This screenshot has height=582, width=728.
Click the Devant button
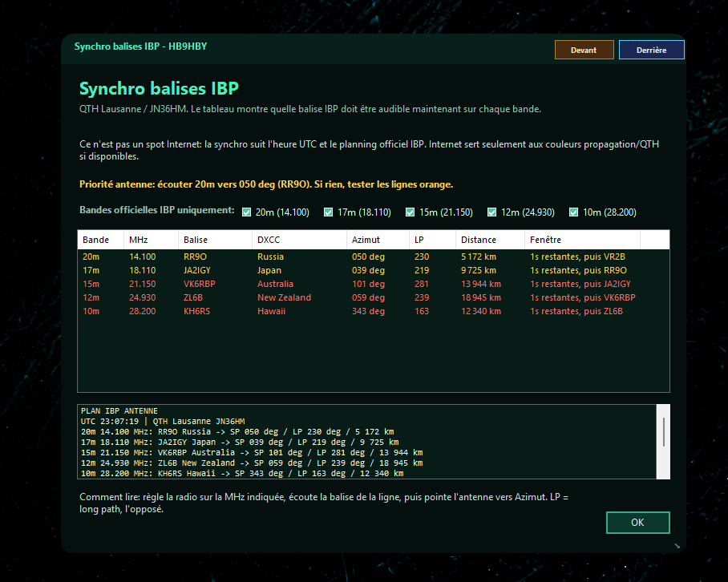click(x=584, y=50)
